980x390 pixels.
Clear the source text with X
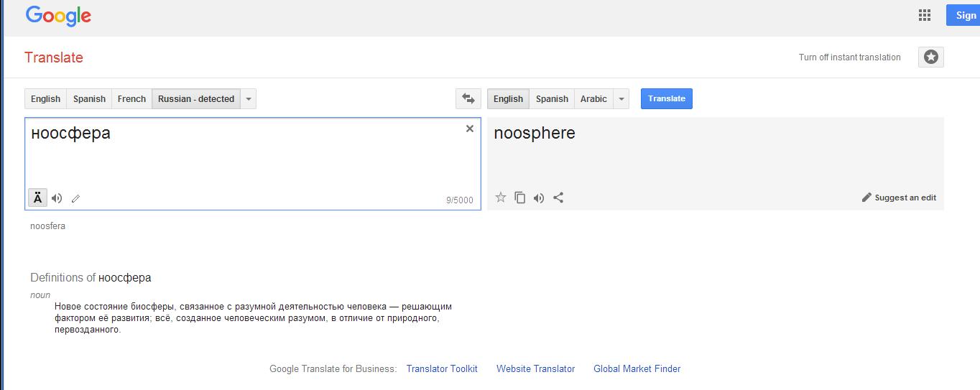click(470, 129)
